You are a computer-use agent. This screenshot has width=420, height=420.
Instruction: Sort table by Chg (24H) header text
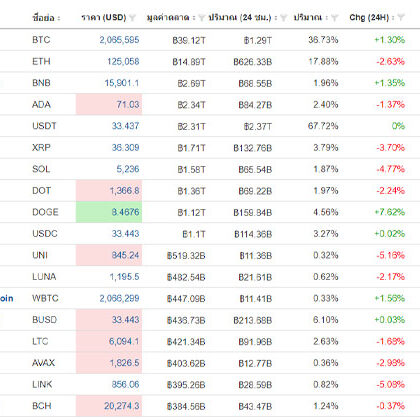[x=369, y=17]
